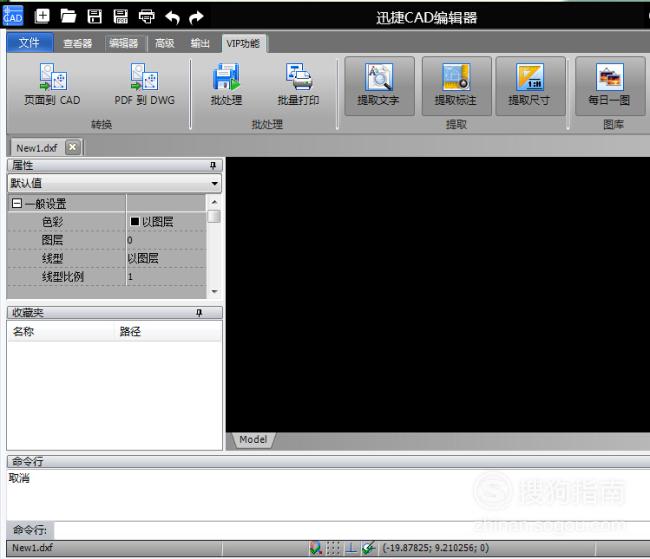Click the 命令行 input field

pos(352,530)
